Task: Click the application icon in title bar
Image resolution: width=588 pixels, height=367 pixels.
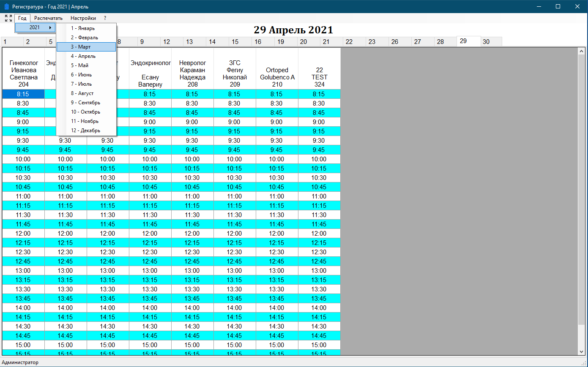Action: 6,7
